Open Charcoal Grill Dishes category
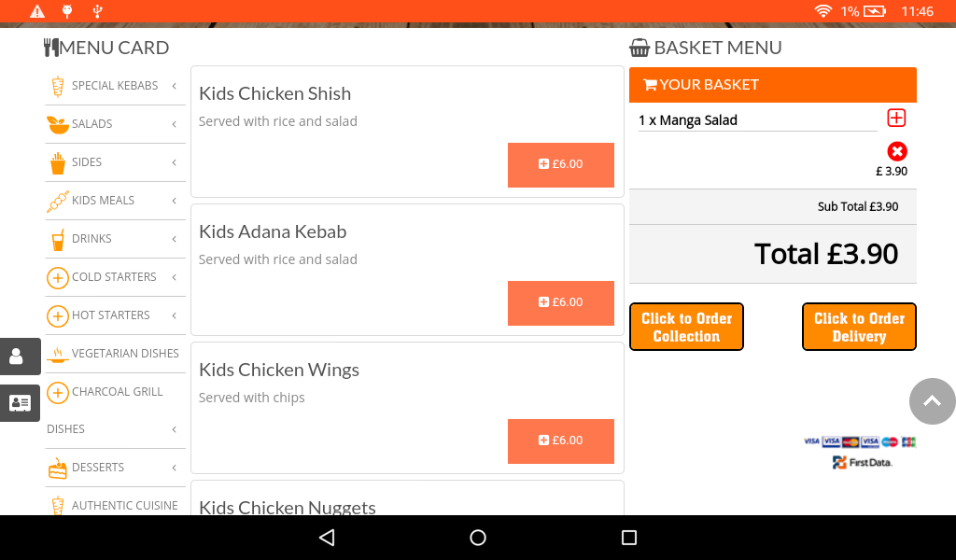The height and width of the screenshot is (560, 956). point(117,392)
